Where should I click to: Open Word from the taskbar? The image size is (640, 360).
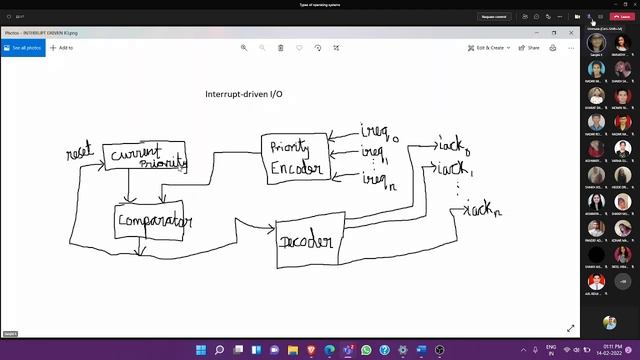(x=421, y=350)
